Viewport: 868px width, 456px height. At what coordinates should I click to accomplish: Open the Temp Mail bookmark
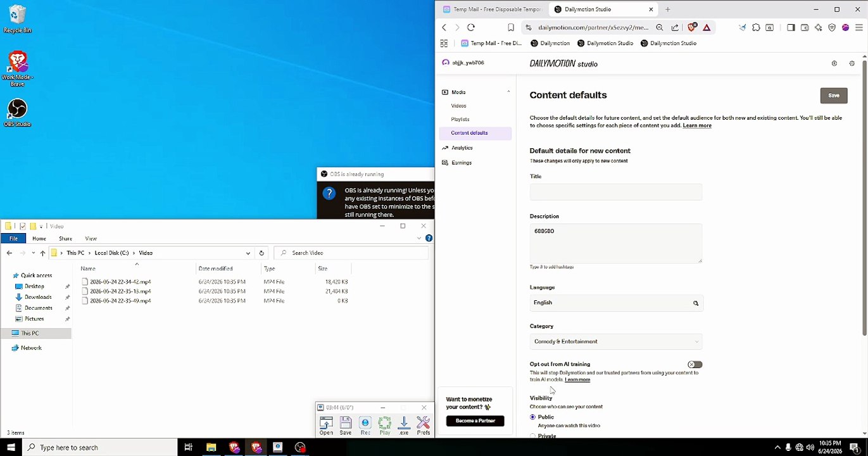point(491,43)
